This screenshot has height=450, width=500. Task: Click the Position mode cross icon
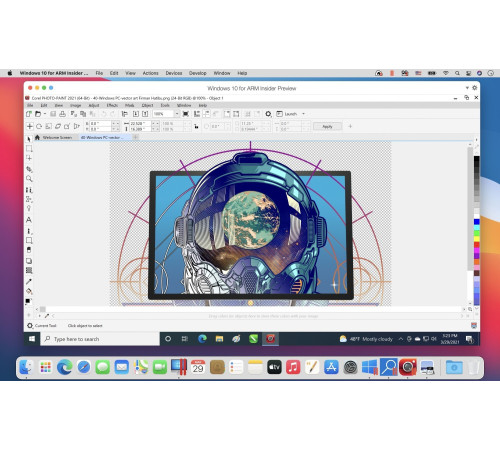click(x=30, y=126)
